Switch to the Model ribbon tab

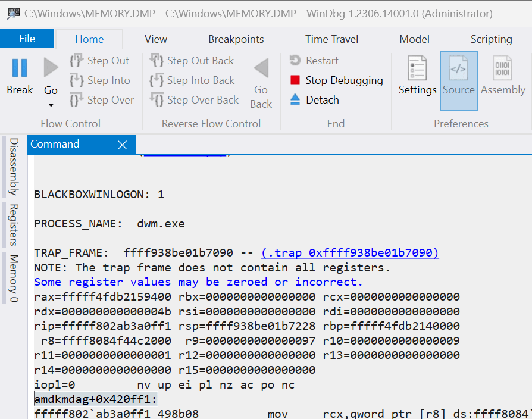pyautogui.click(x=414, y=39)
